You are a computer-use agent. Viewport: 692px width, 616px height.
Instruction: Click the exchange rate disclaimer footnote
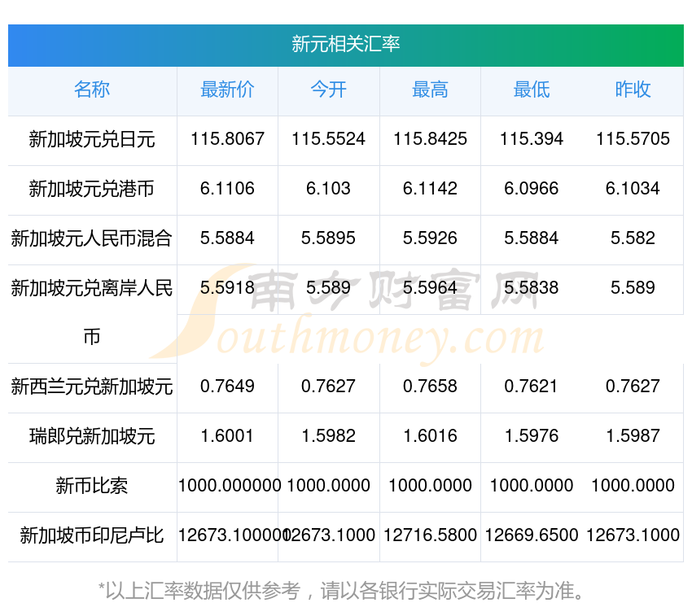pos(341,591)
